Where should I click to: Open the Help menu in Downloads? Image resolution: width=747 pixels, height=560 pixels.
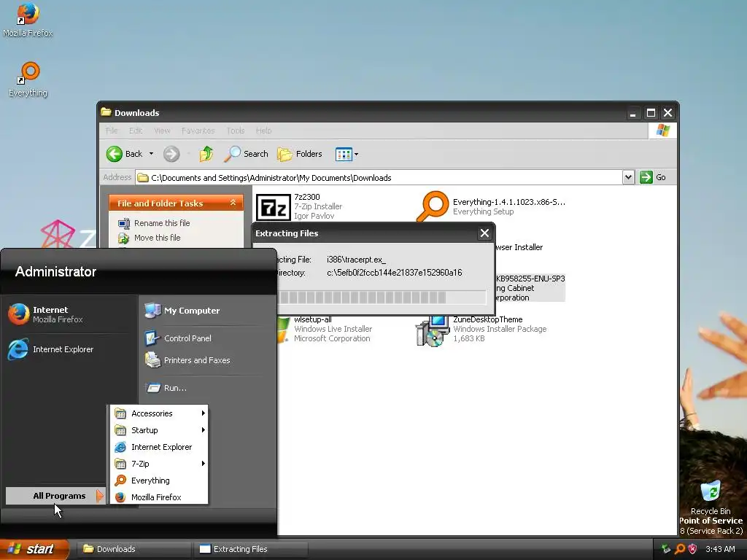(x=263, y=131)
